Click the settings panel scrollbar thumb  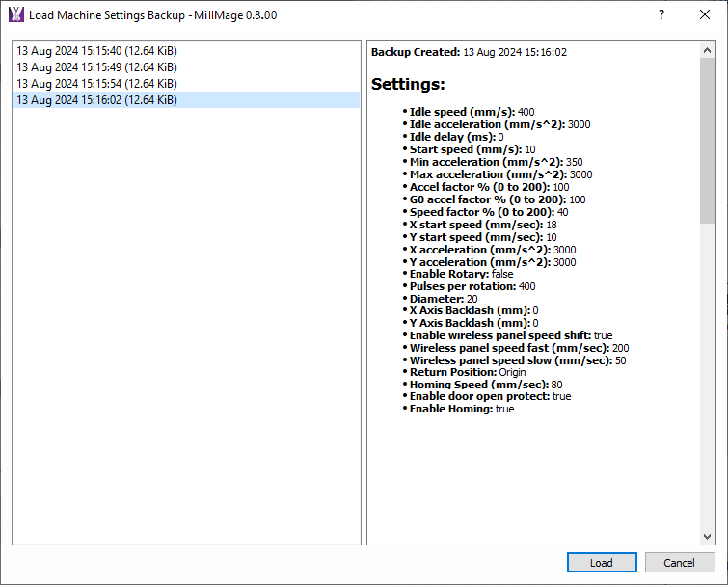(708, 140)
